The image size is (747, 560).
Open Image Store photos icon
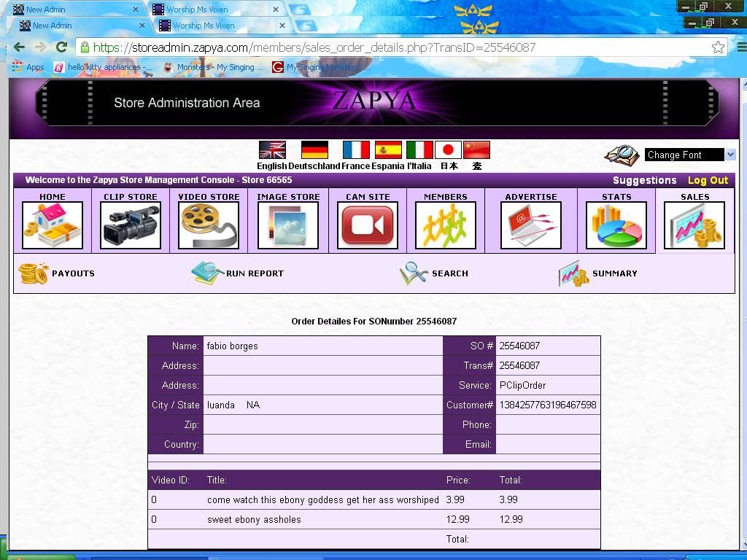click(x=288, y=225)
